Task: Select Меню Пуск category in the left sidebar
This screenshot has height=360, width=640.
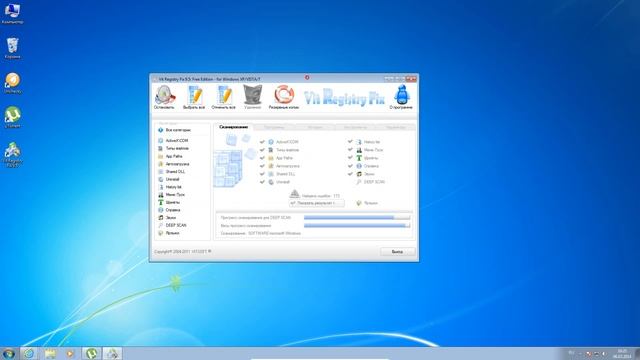Action: 171,195
